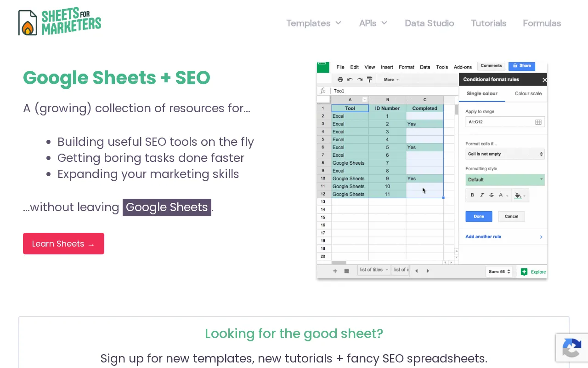This screenshot has height=368, width=588.
Task: Click the all sheets list icon
Action: tap(347, 271)
